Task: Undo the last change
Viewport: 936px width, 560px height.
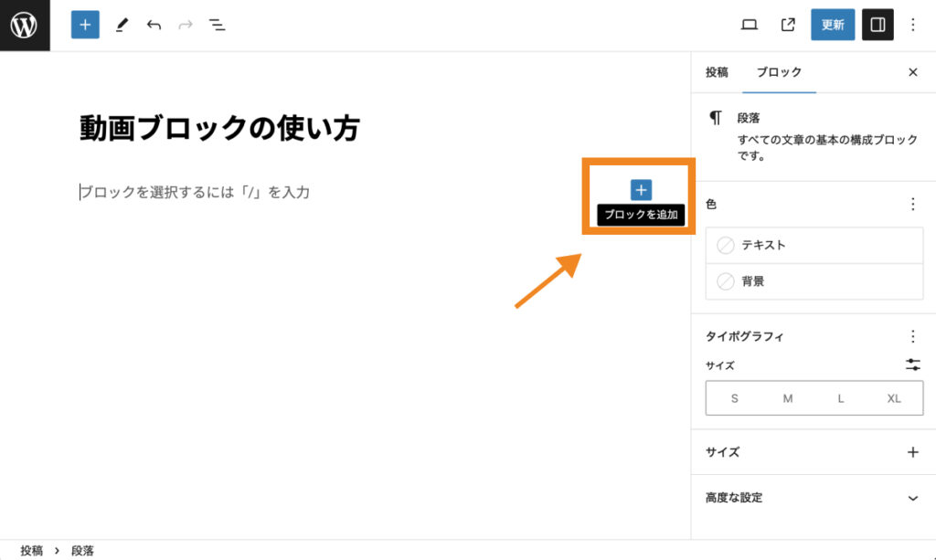Action: click(x=154, y=25)
